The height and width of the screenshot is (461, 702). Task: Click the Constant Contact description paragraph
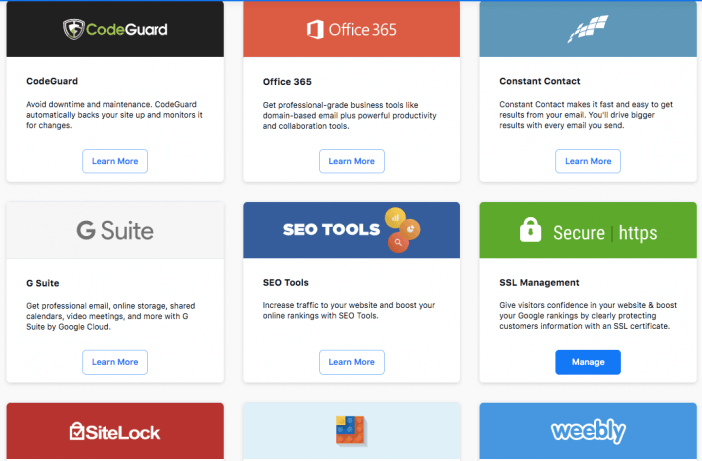[586, 115]
